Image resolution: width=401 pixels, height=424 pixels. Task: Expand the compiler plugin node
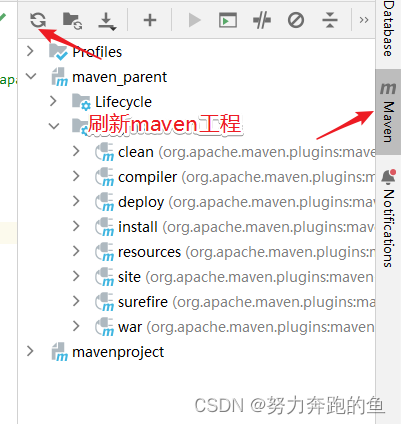[76, 176]
